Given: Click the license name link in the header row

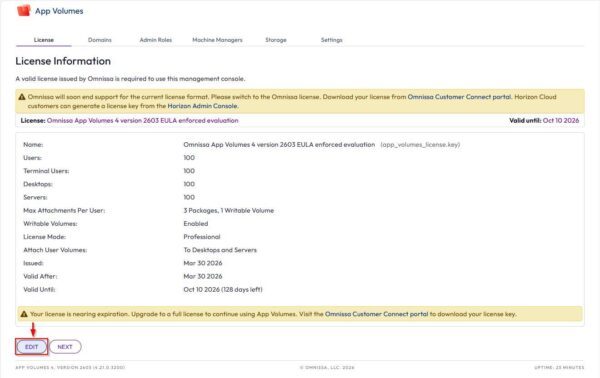Looking at the screenshot, I should point(143,121).
